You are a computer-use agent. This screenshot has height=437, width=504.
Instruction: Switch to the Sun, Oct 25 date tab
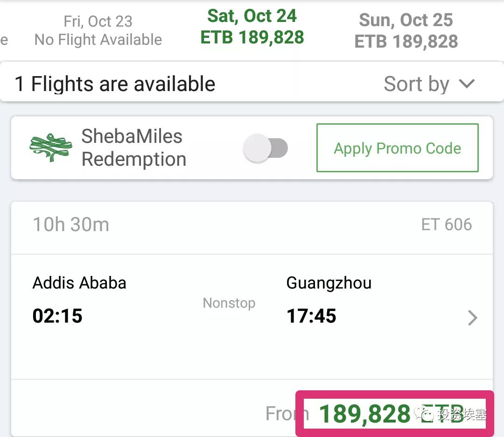[406, 31]
